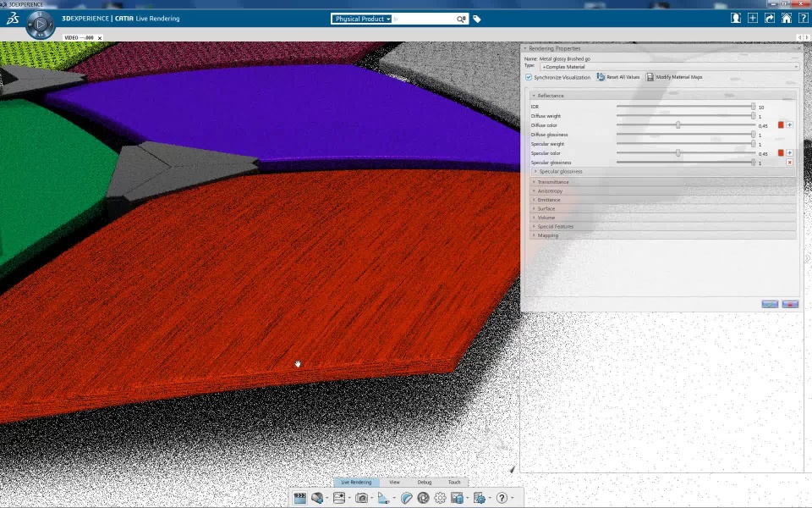Expand the Special Features section

click(662, 227)
